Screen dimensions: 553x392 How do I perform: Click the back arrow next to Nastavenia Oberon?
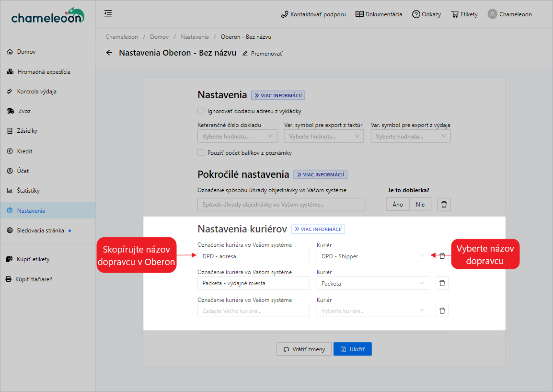(x=109, y=53)
